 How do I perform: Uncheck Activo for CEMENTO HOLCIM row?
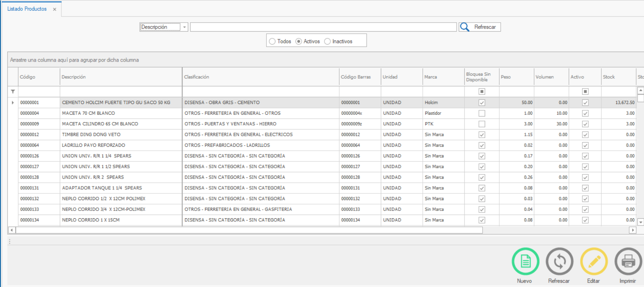585,102
